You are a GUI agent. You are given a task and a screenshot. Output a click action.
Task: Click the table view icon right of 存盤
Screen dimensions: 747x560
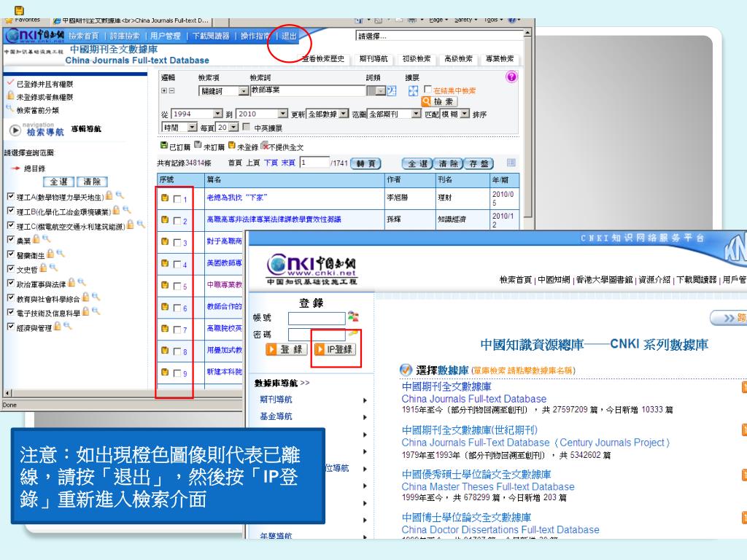511,162
